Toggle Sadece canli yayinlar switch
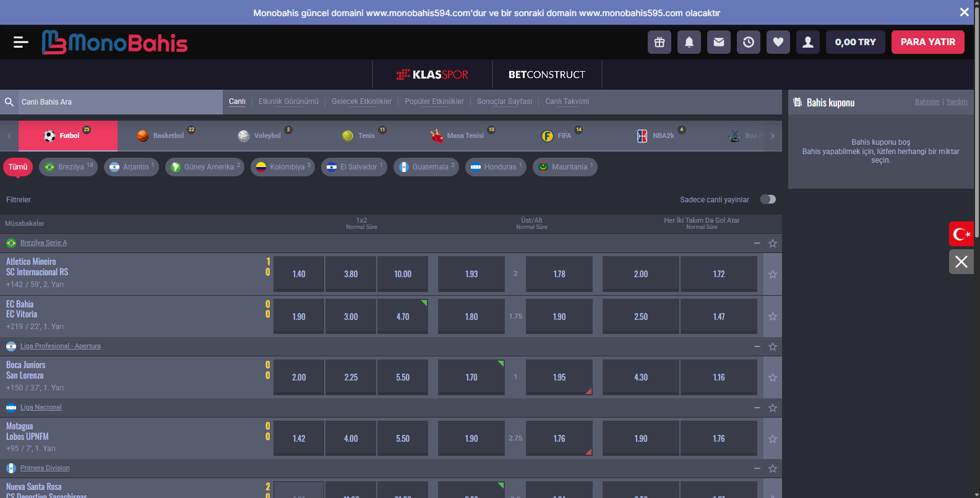980x498 pixels. [x=768, y=199]
